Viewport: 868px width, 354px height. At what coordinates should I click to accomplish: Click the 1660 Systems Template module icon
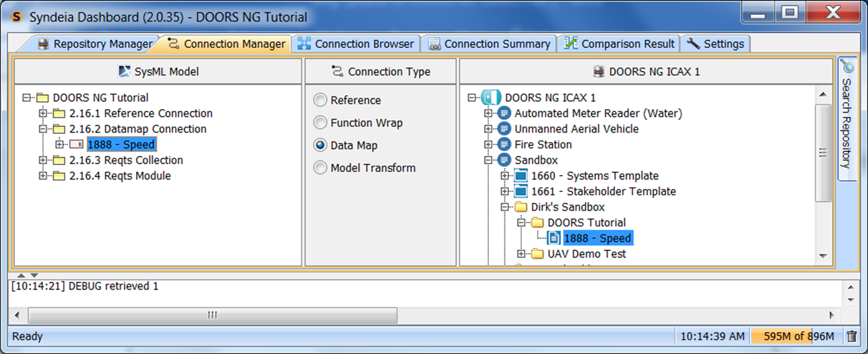pyautogui.click(x=521, y=176)
